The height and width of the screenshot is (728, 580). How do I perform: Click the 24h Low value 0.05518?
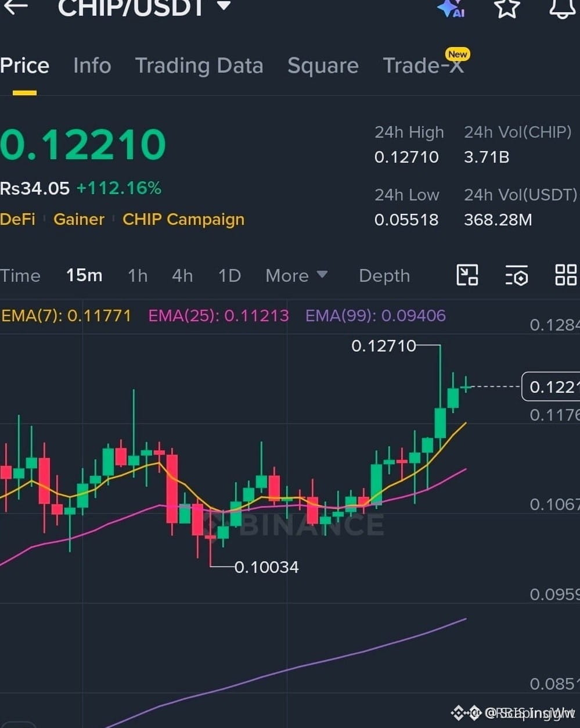pyautogui.click(x=406, y=220)
